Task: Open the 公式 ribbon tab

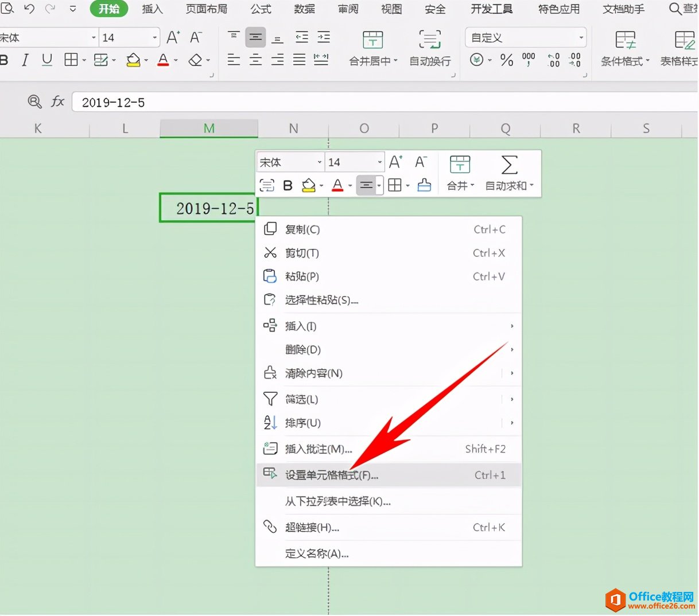Action: tap(261, 9)
